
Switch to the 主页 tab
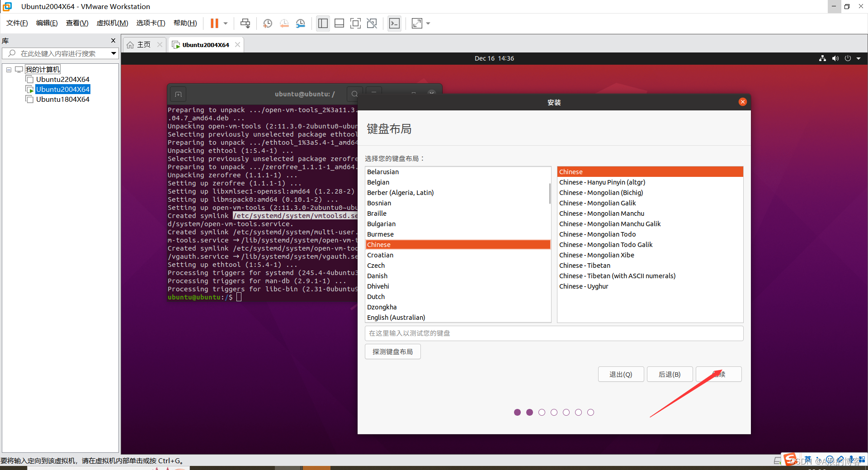coord(144,44)
